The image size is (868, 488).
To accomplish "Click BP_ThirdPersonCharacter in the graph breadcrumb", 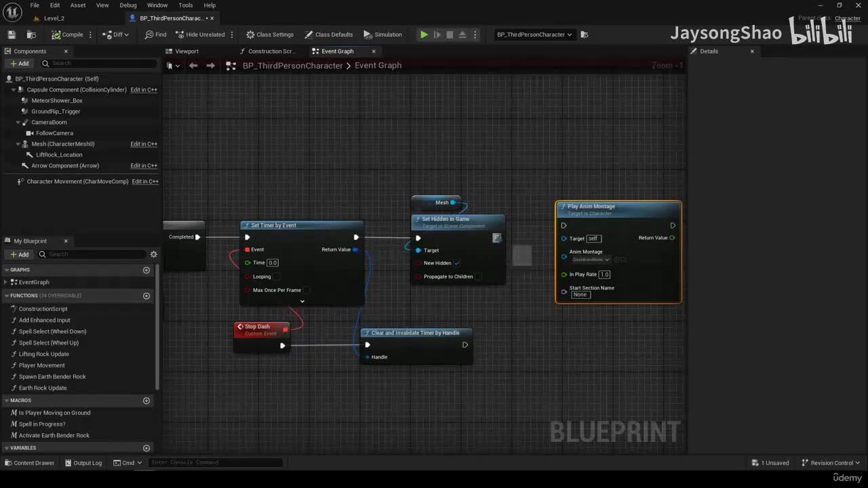I will click(x=292, y=66).
